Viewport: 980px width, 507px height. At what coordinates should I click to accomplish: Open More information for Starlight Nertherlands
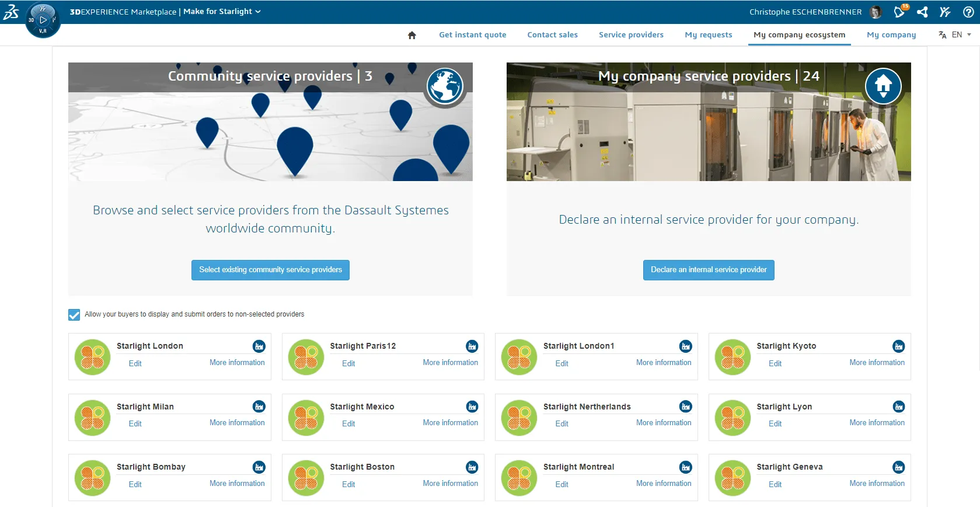(x=664, y=423)
